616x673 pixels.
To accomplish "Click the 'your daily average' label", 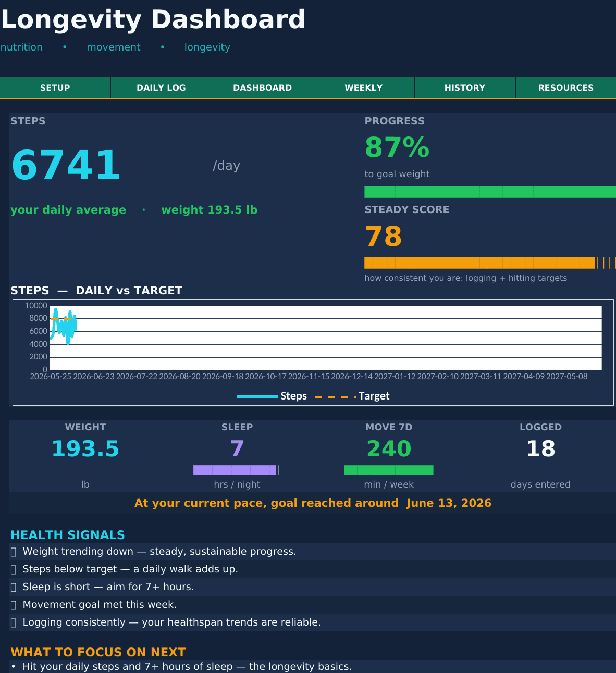I will [68, 210].
